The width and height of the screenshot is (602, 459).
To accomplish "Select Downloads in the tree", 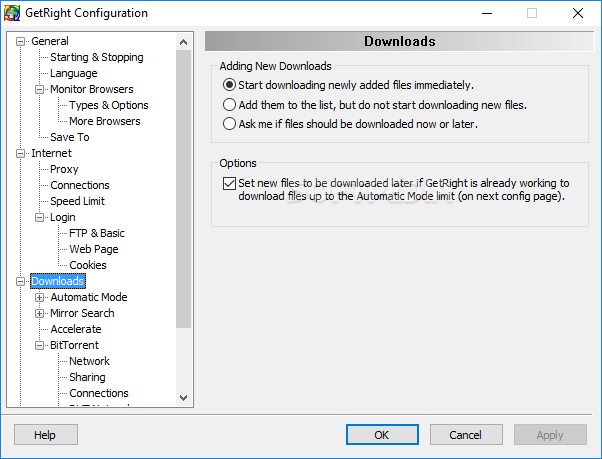I will pyautogui.click(x=58, y=281).
